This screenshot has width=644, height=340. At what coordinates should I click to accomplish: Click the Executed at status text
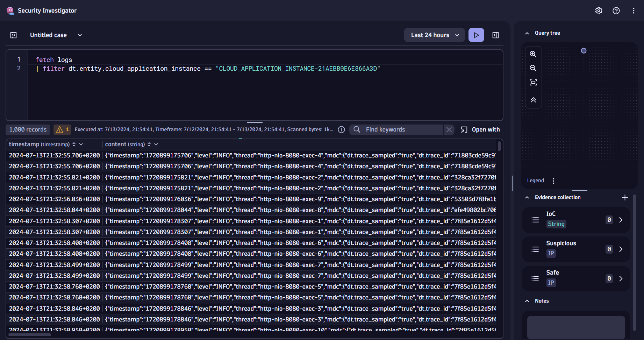tap(204, 130)
